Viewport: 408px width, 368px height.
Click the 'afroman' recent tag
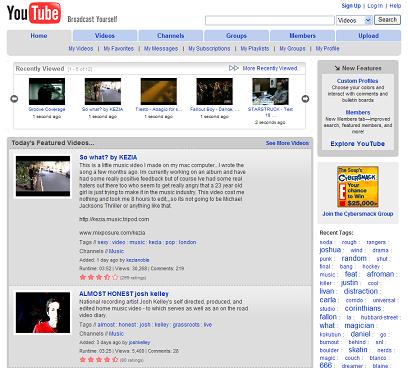click(x=380, y=274)
